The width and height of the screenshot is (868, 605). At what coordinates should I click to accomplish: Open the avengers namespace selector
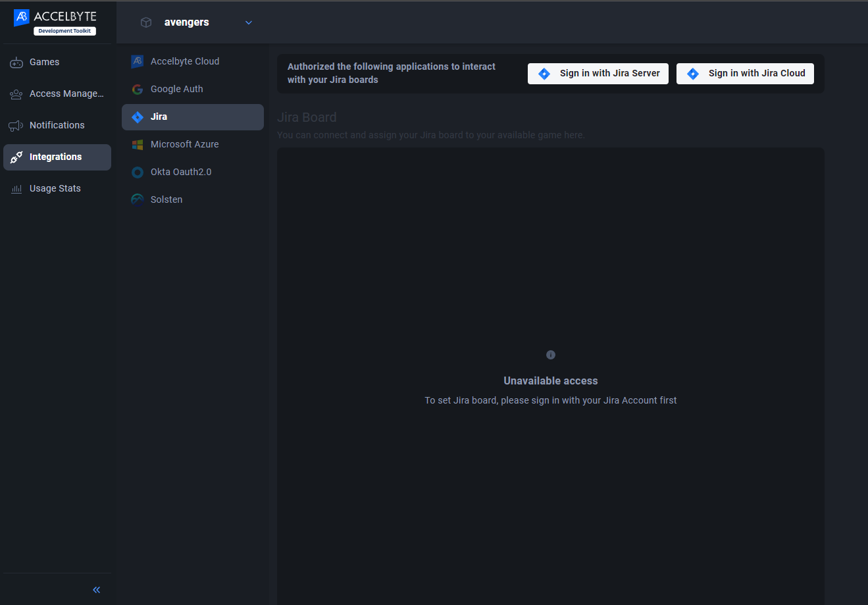197,22
